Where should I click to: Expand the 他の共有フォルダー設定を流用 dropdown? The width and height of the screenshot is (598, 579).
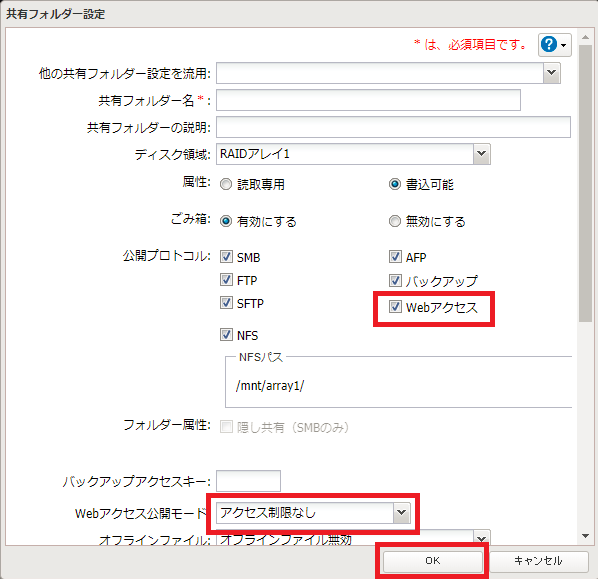click(x=551, y=72)
